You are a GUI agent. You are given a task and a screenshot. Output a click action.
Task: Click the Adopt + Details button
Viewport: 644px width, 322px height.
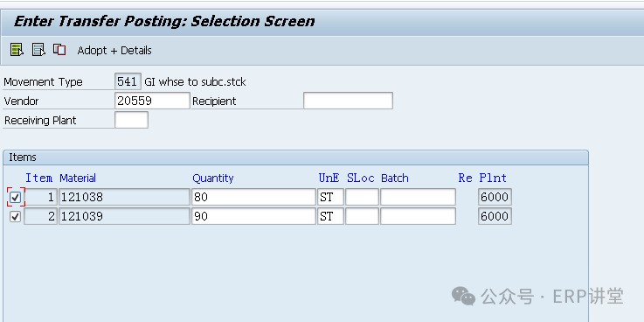(114, 51)
